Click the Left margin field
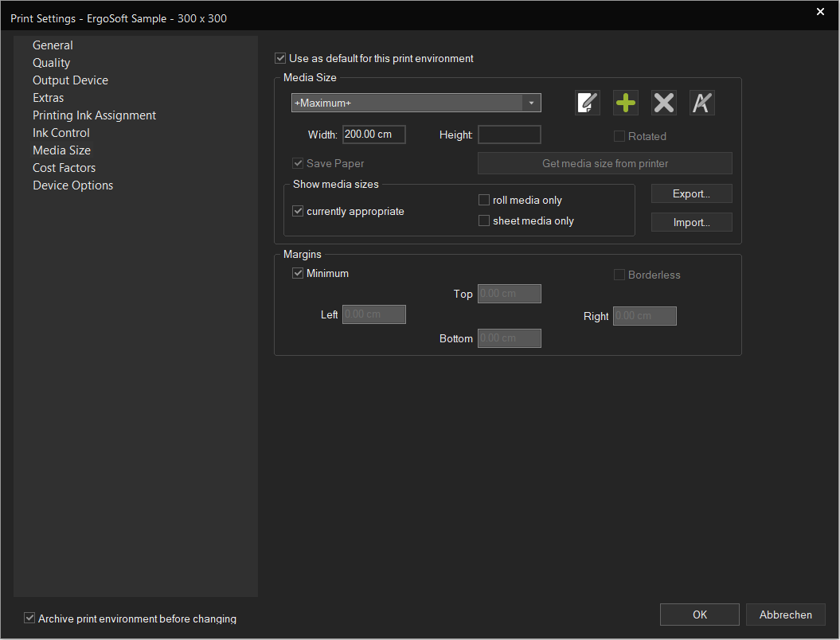 click(374, 314)
